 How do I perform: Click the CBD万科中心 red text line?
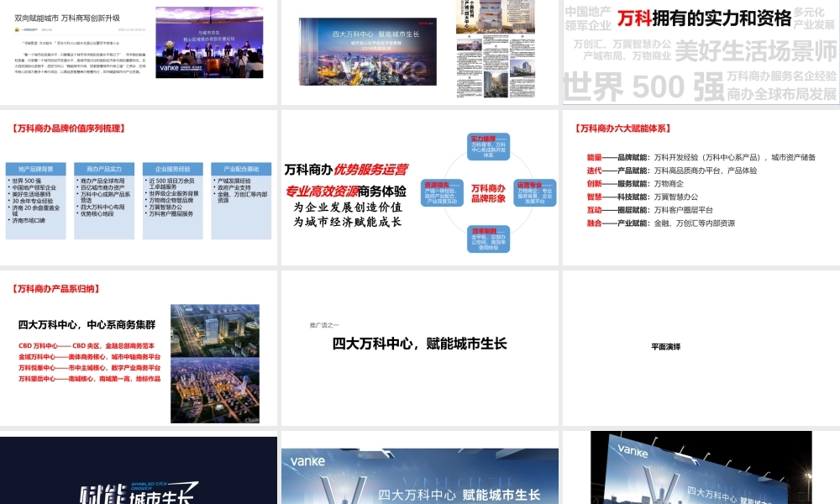87,346
